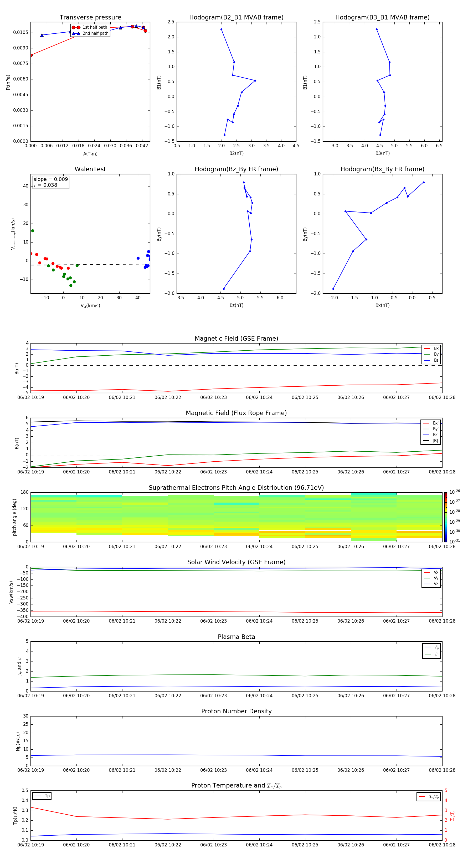Select the '2nd half path' legend entry
Viewport: 473px width, 868px height.
tap(90, 33)
